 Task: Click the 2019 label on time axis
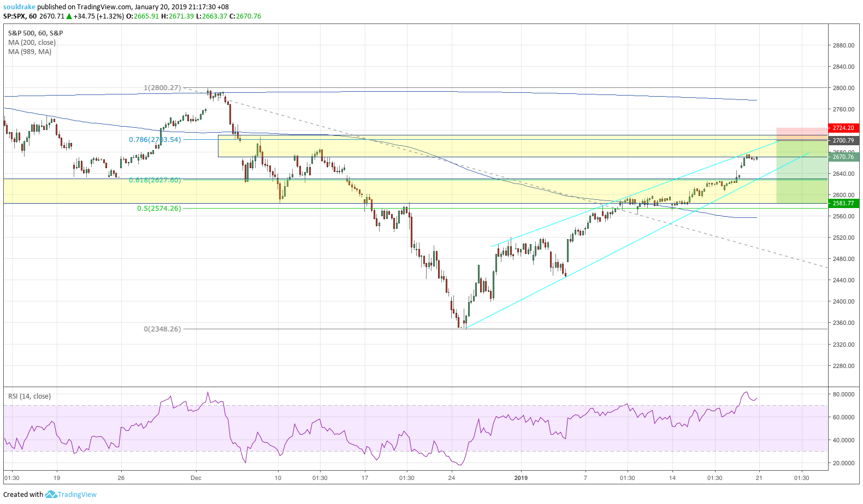tap(522, 478)
